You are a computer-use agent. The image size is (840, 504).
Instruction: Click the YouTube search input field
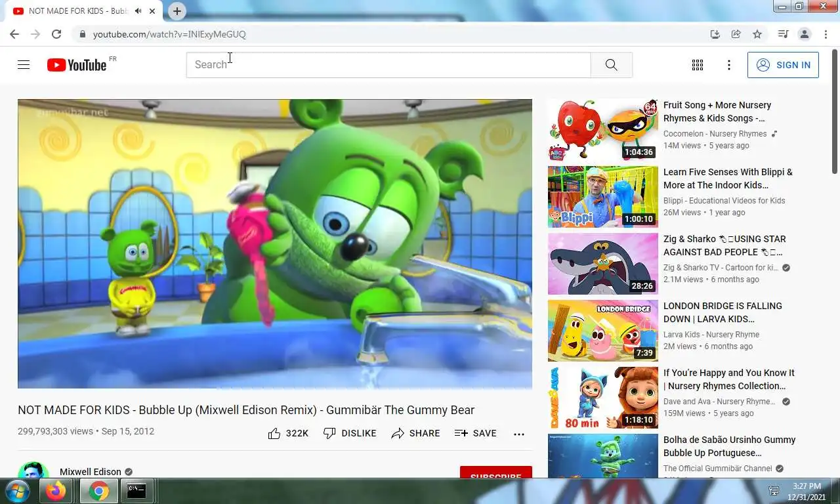[388, 65]
